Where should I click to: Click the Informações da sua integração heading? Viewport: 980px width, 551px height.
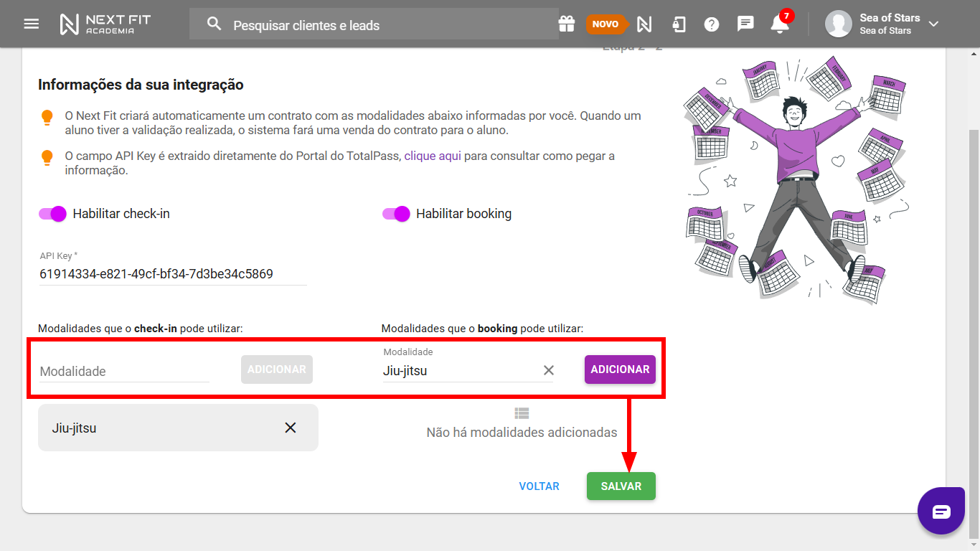pyautogui.click(x=141, y=85)
